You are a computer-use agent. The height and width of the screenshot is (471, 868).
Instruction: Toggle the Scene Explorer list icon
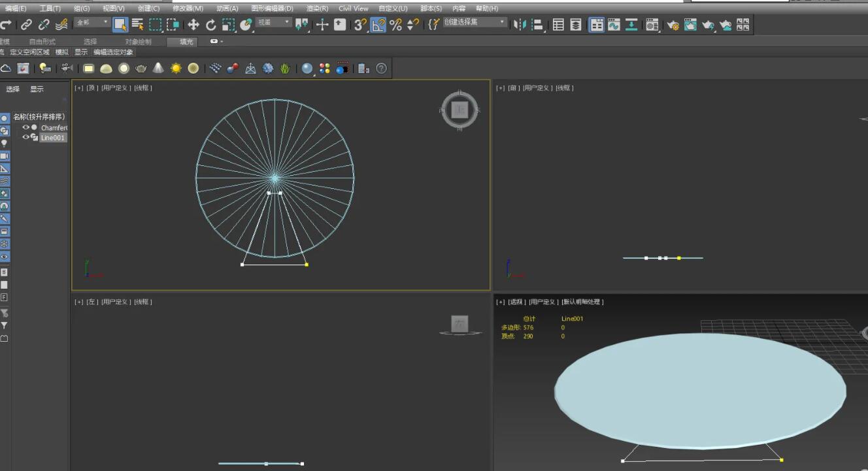point(558,25)
